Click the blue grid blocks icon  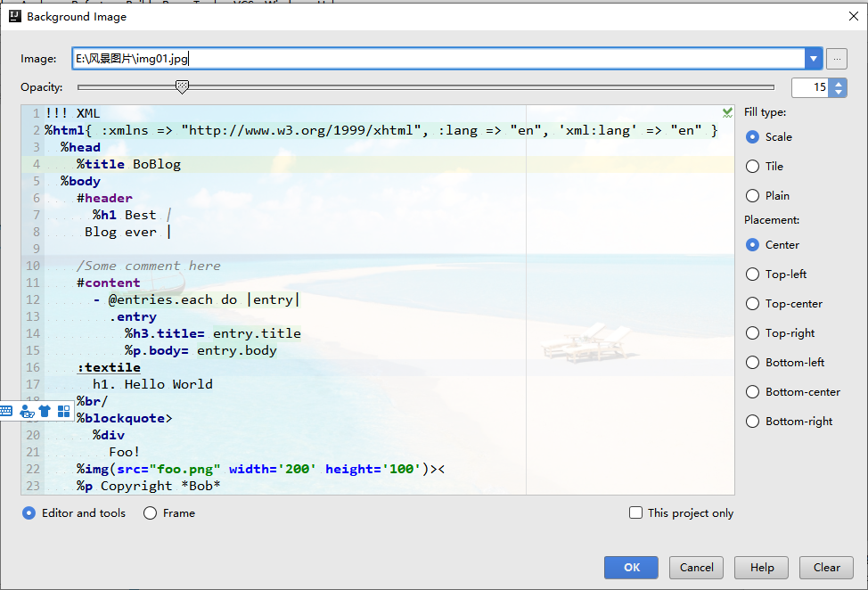(62, 411)
